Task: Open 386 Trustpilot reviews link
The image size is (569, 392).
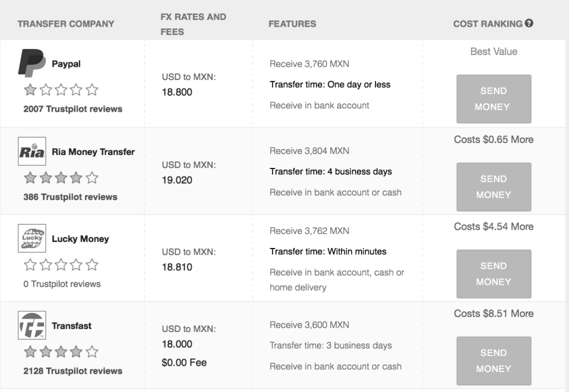Action: click(70, 197)
